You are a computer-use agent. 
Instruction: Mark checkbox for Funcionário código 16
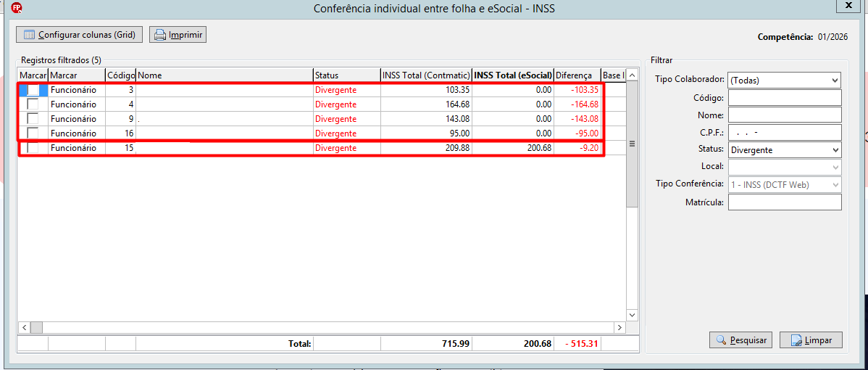33,133
